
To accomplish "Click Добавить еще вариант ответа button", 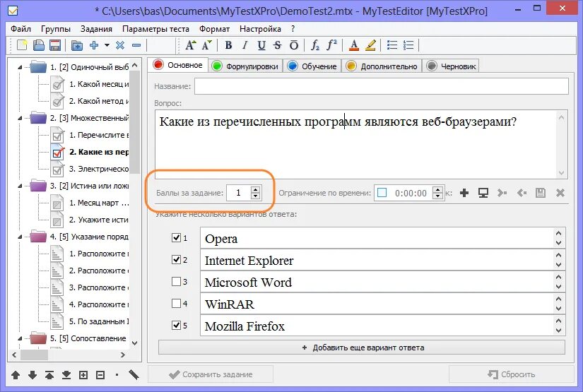I will click(362, 348).
